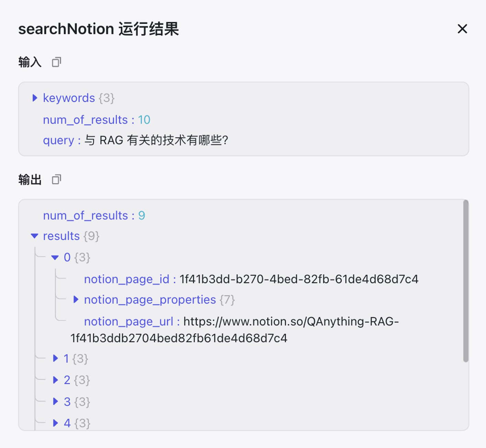Click the input num_of_results value 10

coord(144,120)
